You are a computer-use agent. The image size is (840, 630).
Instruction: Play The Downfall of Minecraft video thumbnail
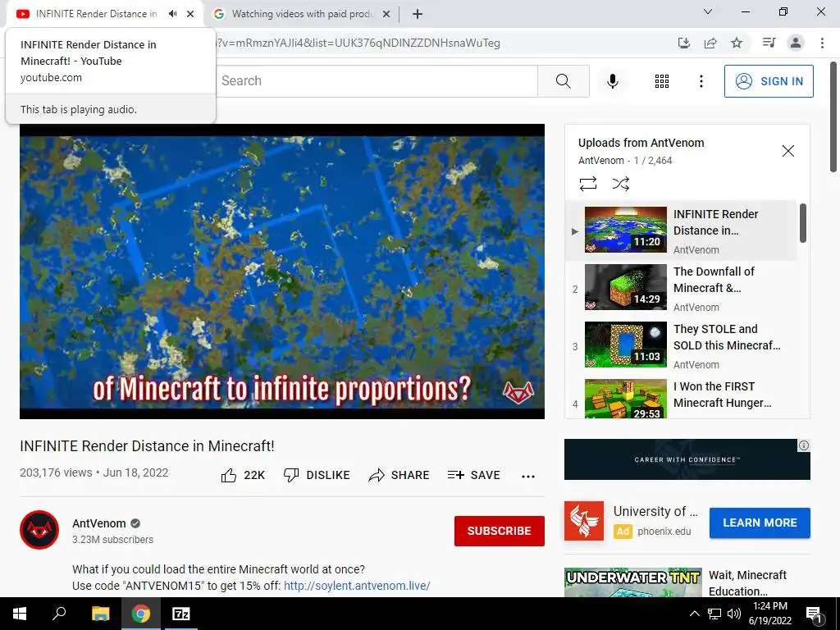tap(626, 287)
